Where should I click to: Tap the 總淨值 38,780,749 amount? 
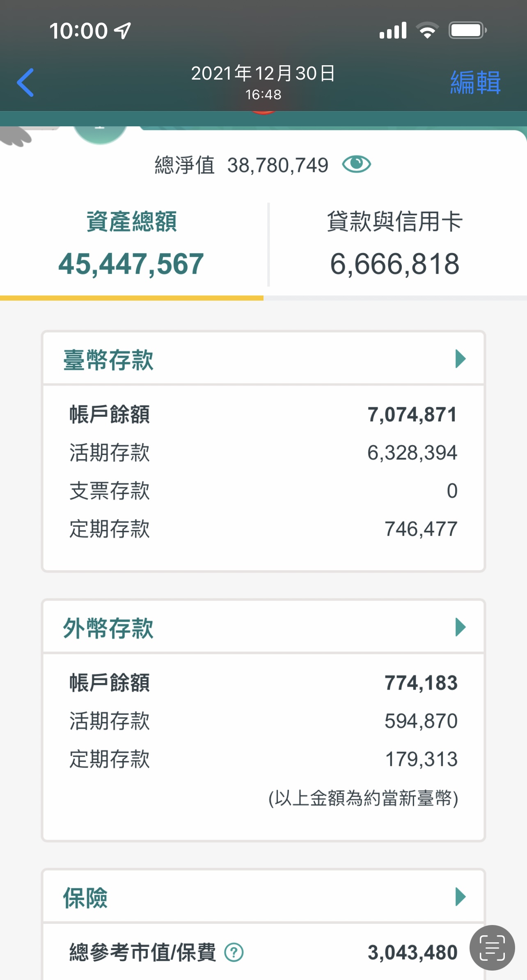point(277,165)
